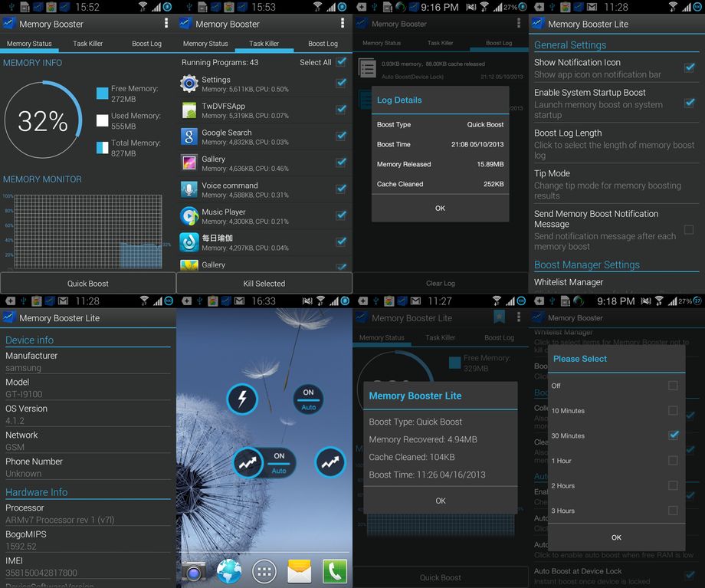Tap the Clear Log button
The width and height of the screenshot is (705, 588).
(441, 284)
